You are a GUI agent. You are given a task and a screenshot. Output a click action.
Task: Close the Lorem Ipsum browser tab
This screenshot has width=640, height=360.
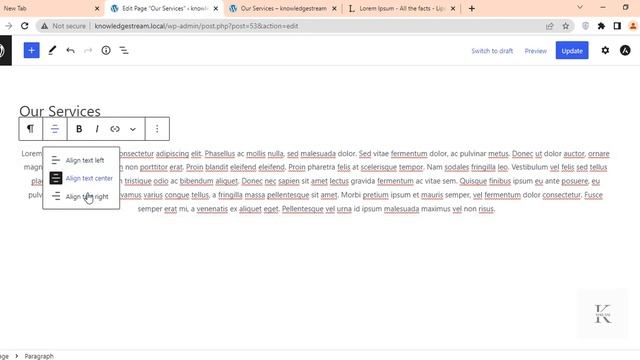453,8
